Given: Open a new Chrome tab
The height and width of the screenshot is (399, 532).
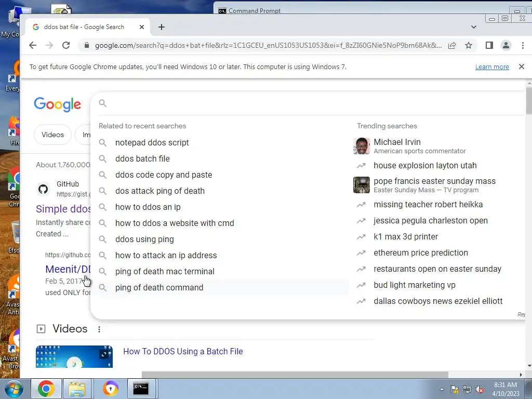Looking at the screenshot, I should (x=162, y=27).
